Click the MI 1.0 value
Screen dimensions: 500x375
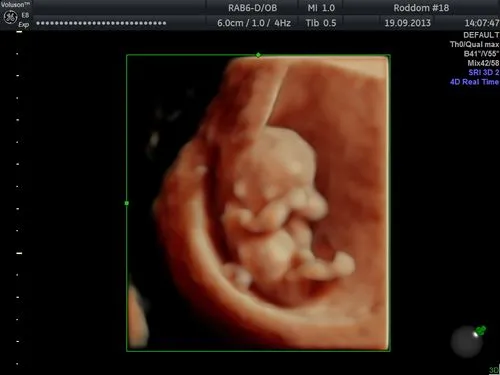pyautogui.click(x=321, y=8)
